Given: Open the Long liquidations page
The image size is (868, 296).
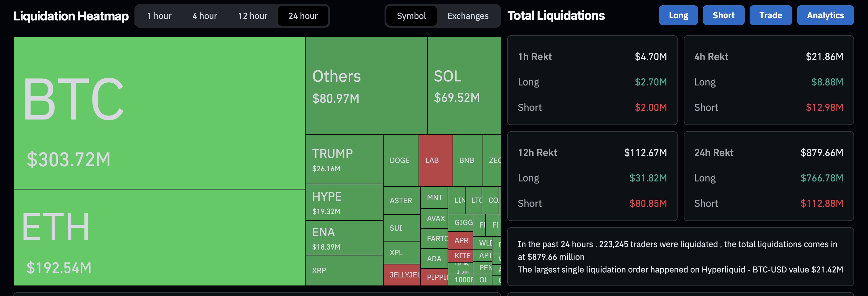Looking at the screenshot, I should point(678,15).
